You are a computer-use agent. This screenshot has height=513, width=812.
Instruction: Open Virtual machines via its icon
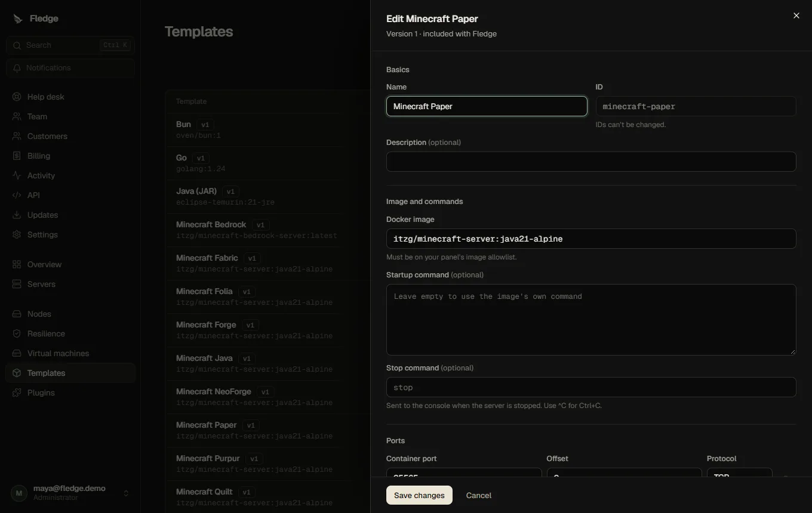tap(17, 353)
